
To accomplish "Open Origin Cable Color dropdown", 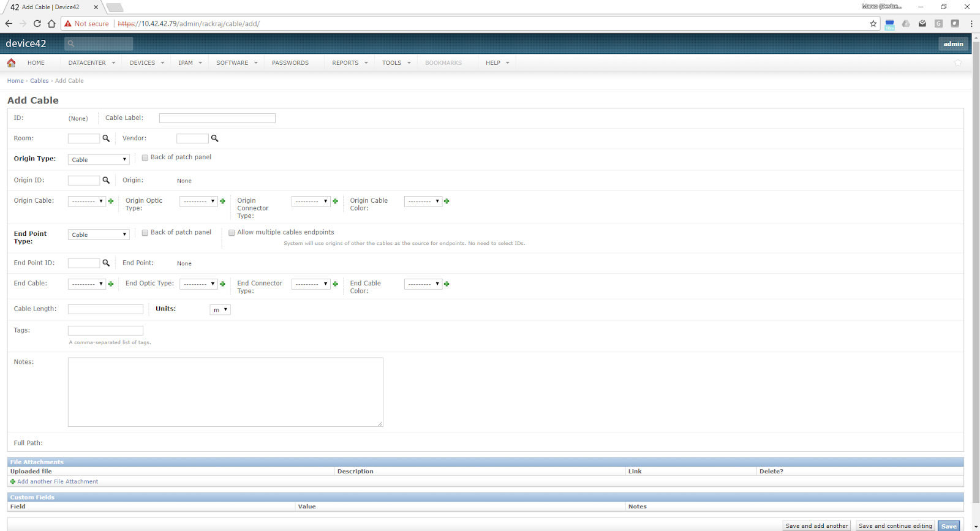I will point(423,201).
